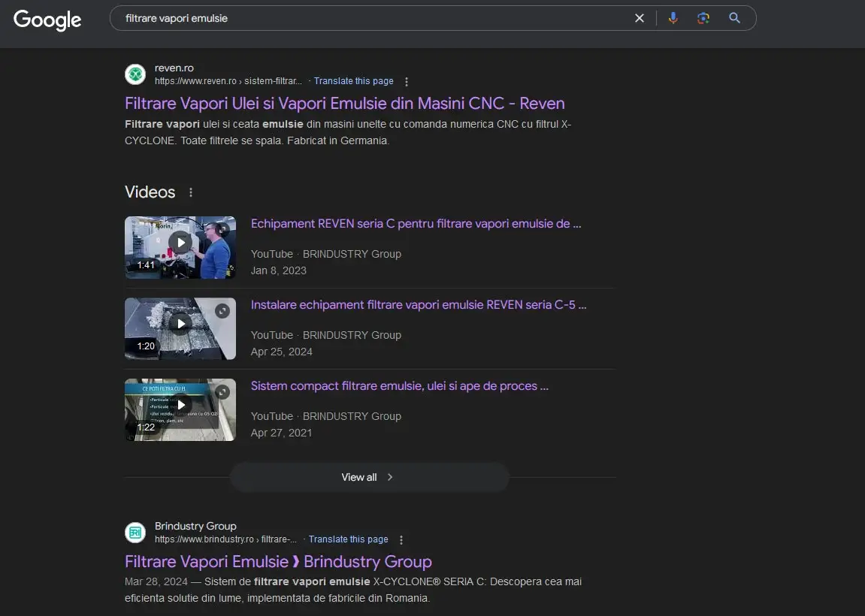Click the reven.ro site favicon
The image size is (865, 616).
tap(135, 74)
